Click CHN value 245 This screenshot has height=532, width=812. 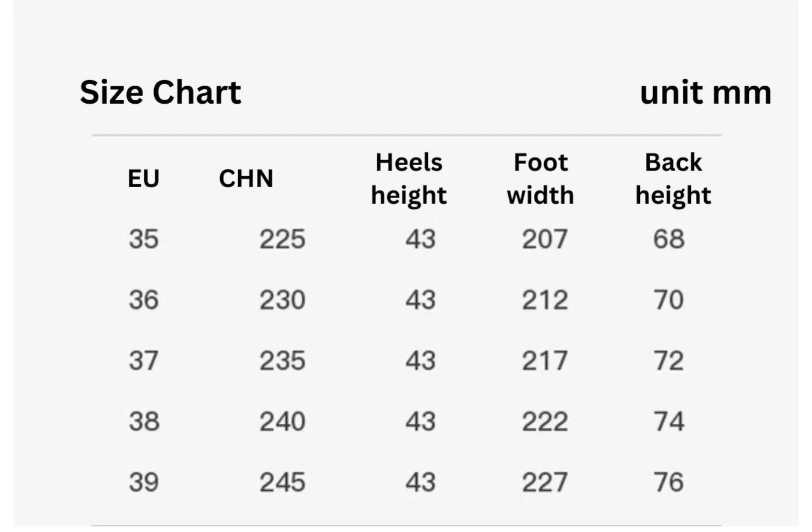click(x=282, y=482)
